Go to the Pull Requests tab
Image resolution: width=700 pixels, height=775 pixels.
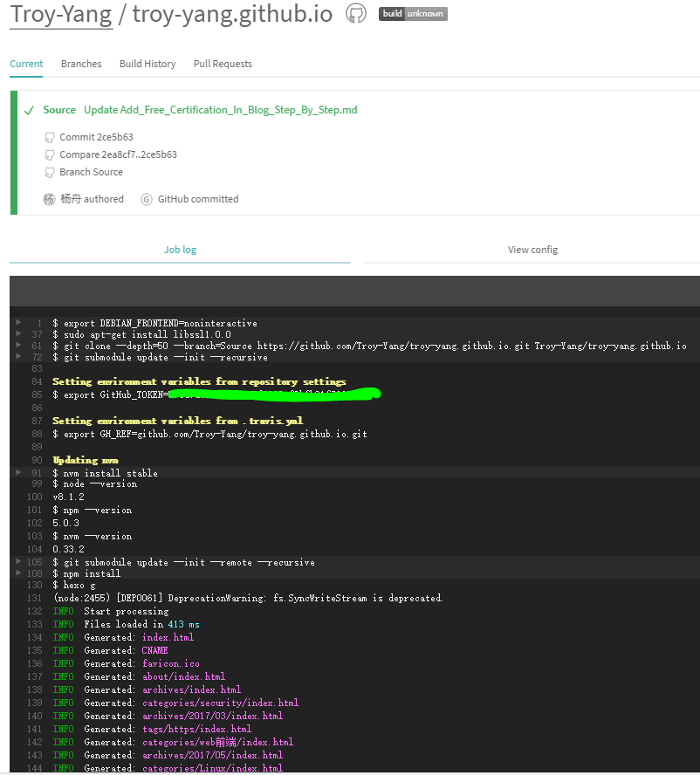(223, 64)
